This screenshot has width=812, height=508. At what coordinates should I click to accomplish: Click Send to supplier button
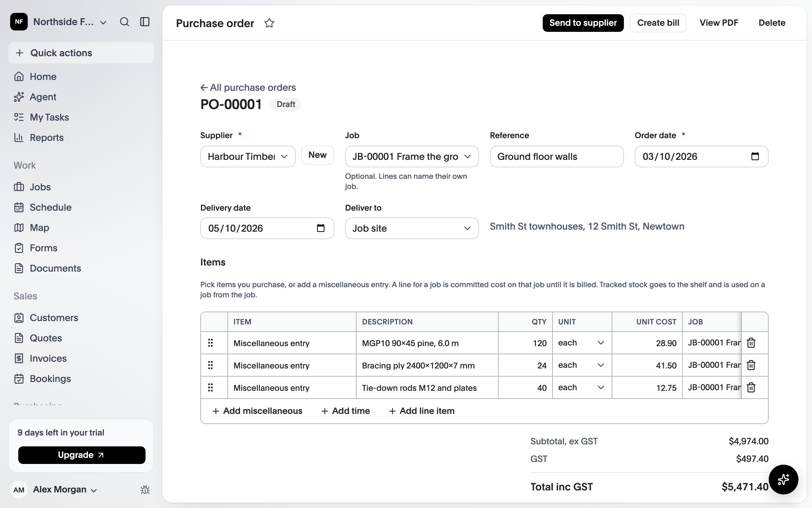coord(583,23)
